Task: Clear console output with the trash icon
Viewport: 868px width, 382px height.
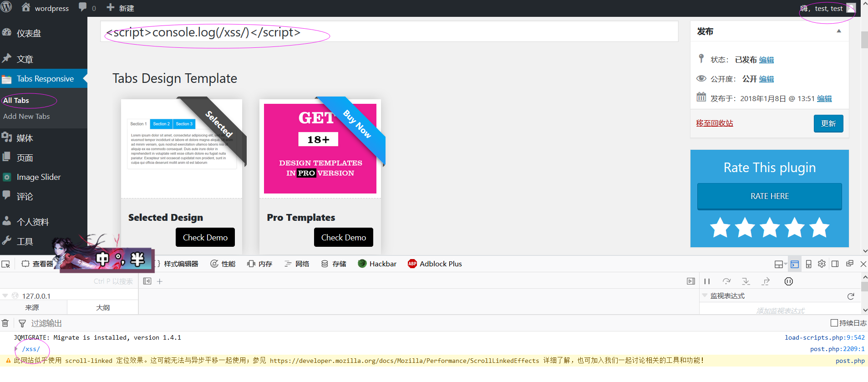Action: pyautogui.click(x=5, y=323)
